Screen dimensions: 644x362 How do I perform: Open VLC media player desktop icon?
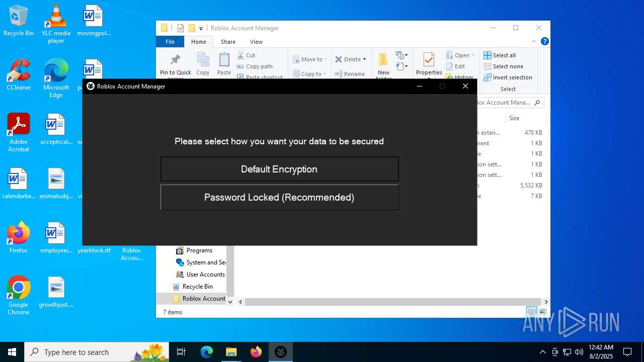click(56, 24)
